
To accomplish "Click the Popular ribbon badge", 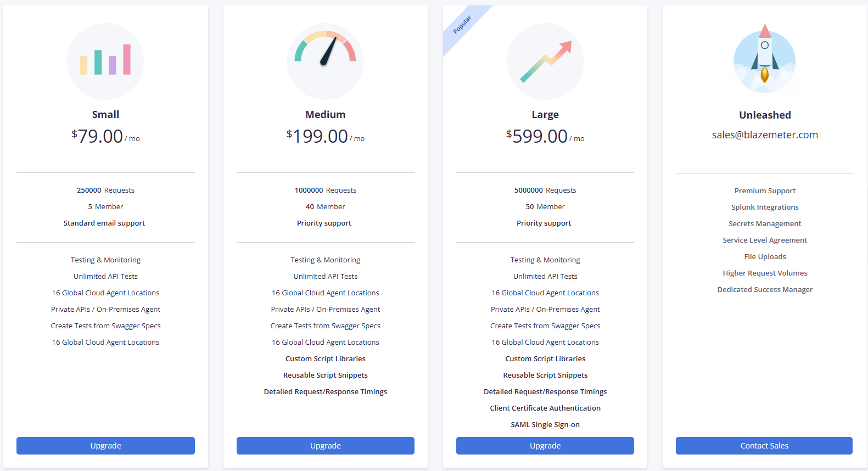I will (x=462, y=25).
